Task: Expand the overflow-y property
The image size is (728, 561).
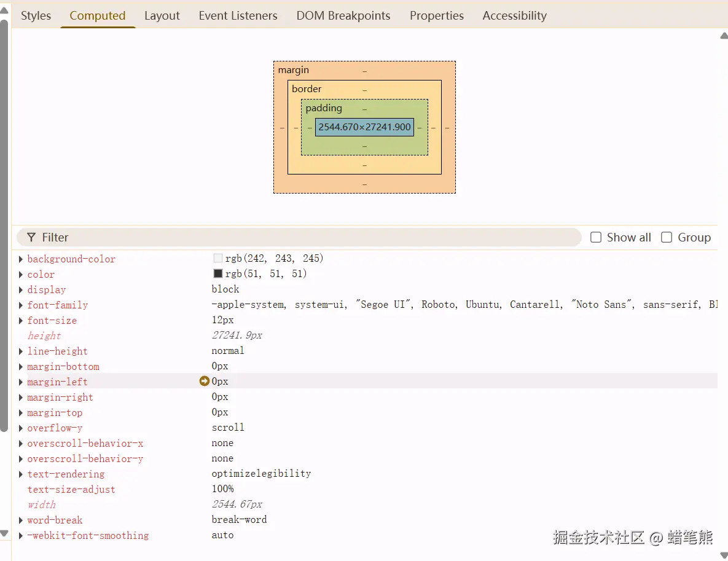Action: point(21,428)
